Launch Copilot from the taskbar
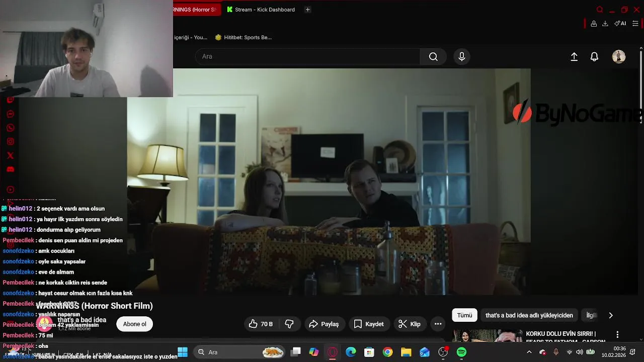644x362 pixels. click(314, 352)
